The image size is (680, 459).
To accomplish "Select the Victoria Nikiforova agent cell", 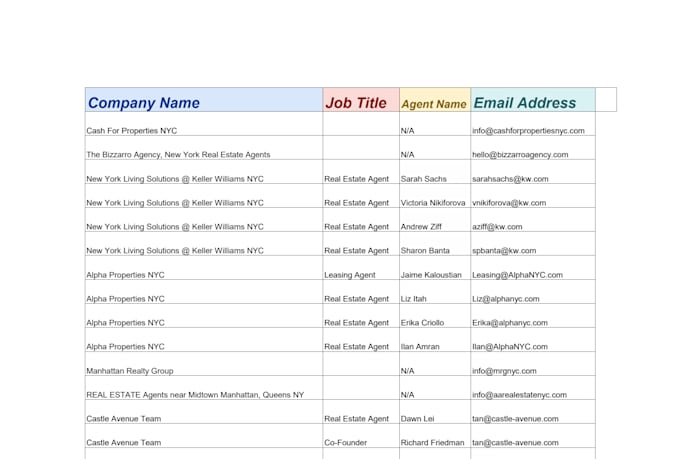I will pos(435,196).
